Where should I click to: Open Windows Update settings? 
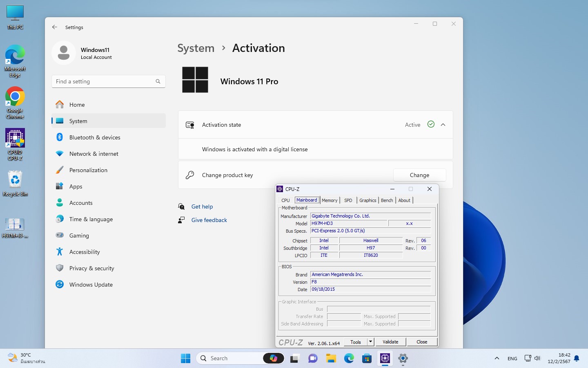[109, 285]
